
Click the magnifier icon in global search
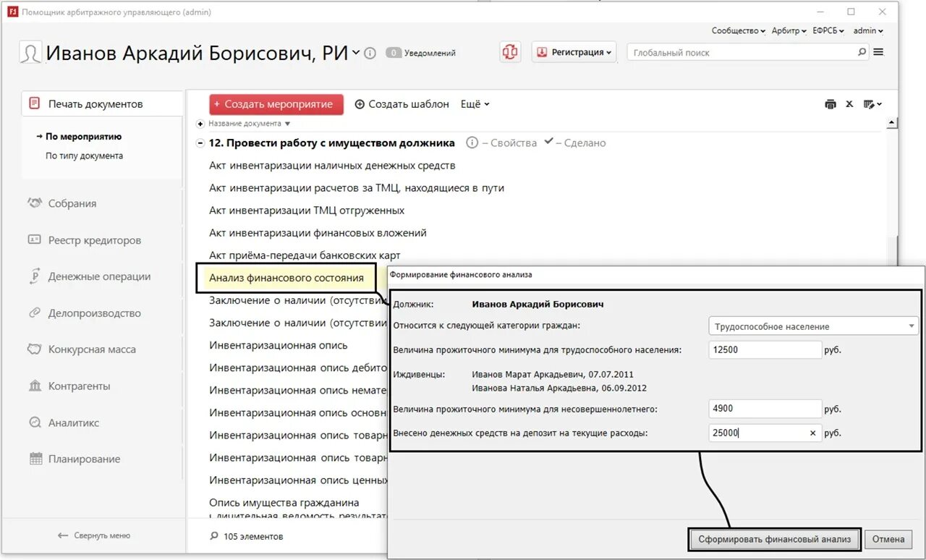tap(862, 52)
